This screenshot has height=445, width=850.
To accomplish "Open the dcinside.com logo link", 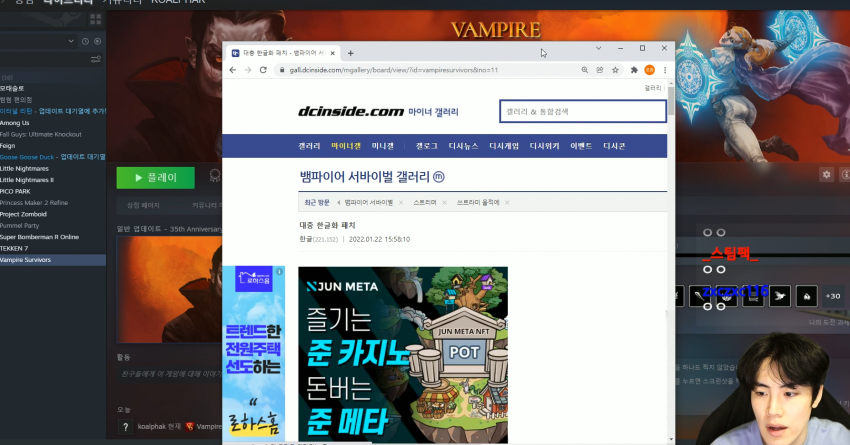I will point(351,112).
